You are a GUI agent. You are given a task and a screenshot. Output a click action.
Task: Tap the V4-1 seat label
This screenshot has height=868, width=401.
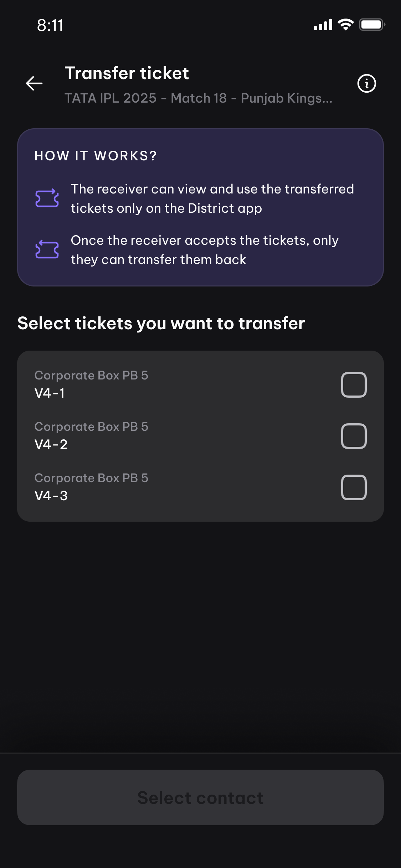pyautogui.click(x=50, y=393)
